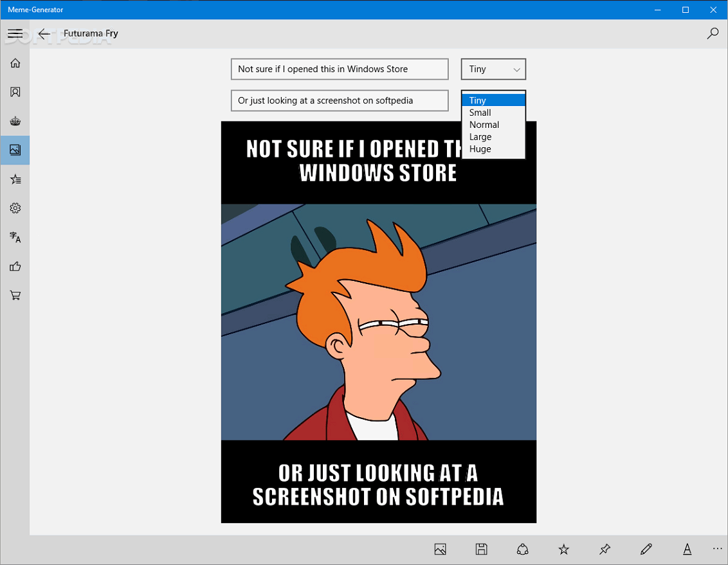The image size is (728, 565).
Task: Choose Small from the size list
Action: click(493, 112)
